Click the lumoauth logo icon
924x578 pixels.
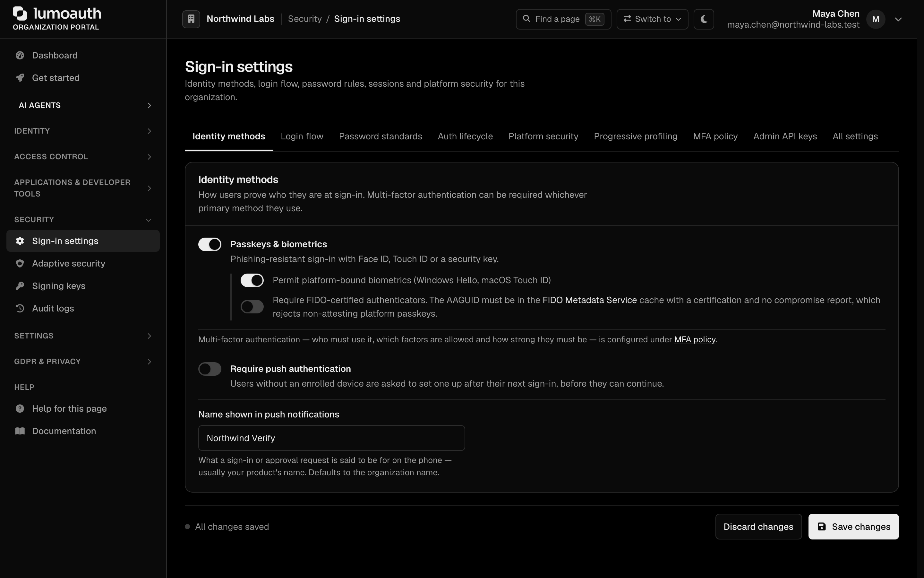20,13
